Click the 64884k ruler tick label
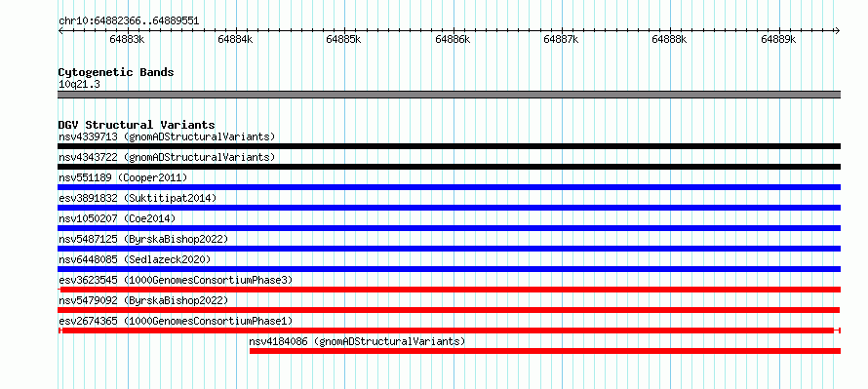Viewport: 868px width, 389px height. [235, 39]
